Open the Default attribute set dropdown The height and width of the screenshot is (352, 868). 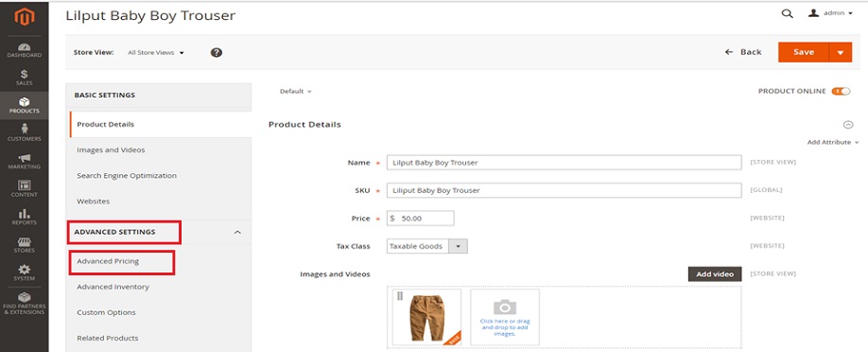(296, 92)
